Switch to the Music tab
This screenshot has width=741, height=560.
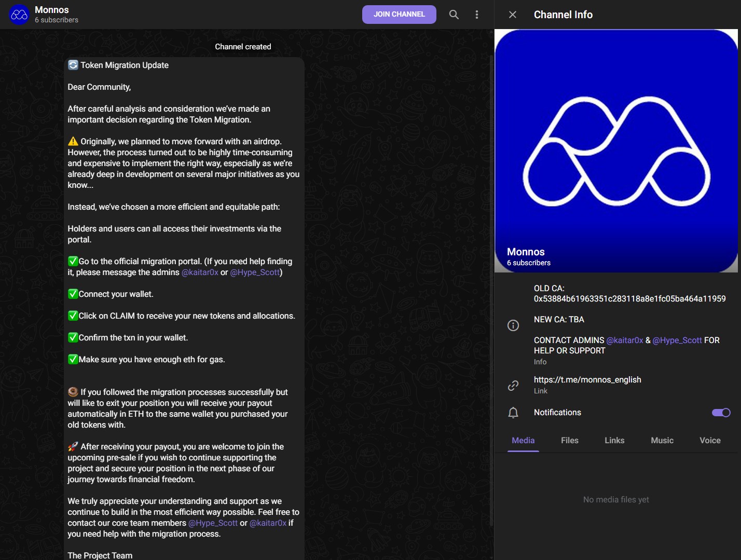pyautogui.click(x=662, y=440)
